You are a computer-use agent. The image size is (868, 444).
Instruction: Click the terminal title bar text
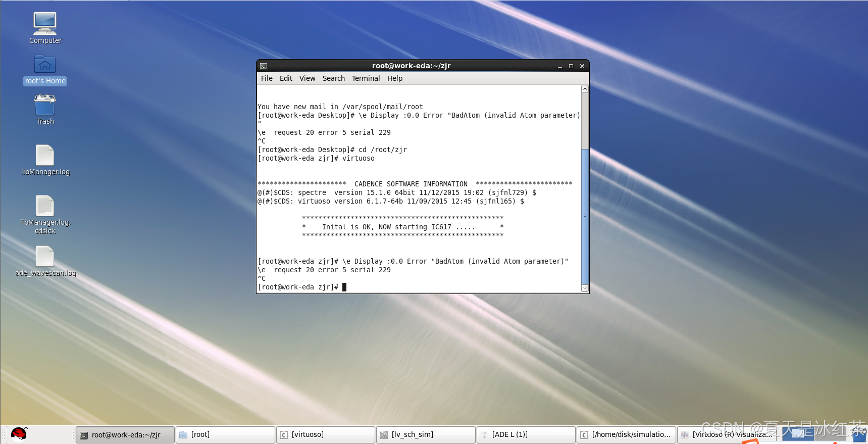tap(411, 66)
